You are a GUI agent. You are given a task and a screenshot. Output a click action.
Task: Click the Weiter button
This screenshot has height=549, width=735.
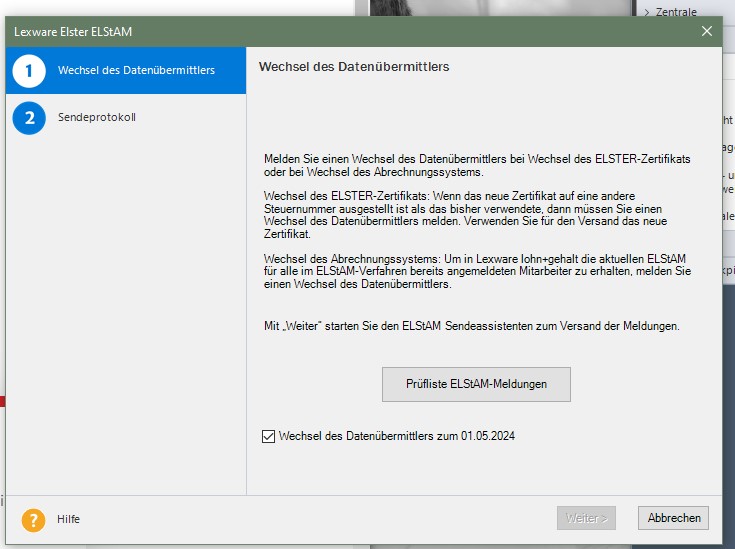click(x=586, y=518)
